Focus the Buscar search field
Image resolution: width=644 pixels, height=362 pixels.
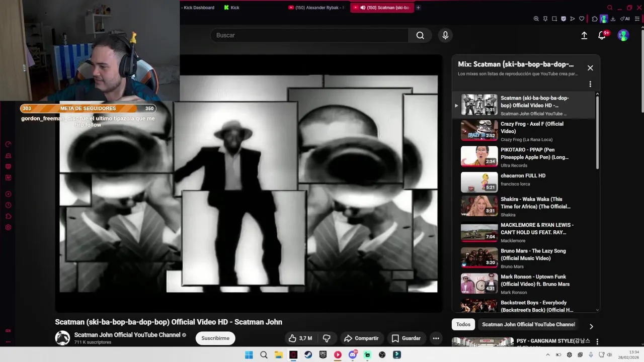pos(309,35)
